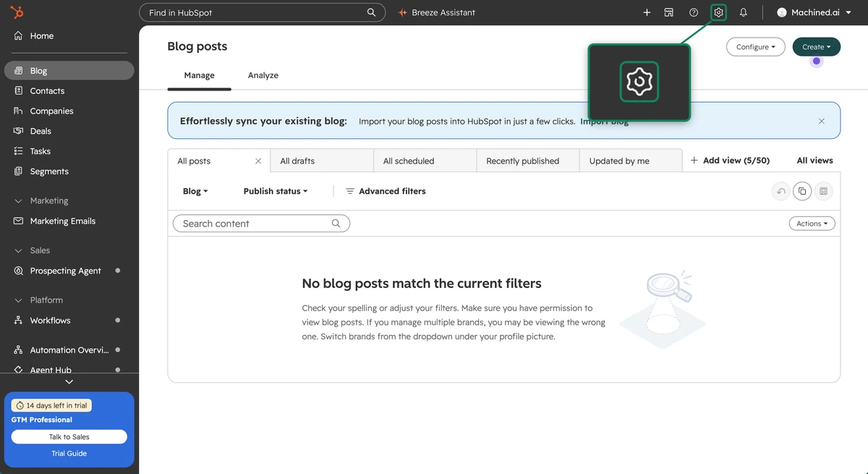Open All views
The height and width of the screenshot is (474, 868).
pyautogui.click(x=814, y=161)
